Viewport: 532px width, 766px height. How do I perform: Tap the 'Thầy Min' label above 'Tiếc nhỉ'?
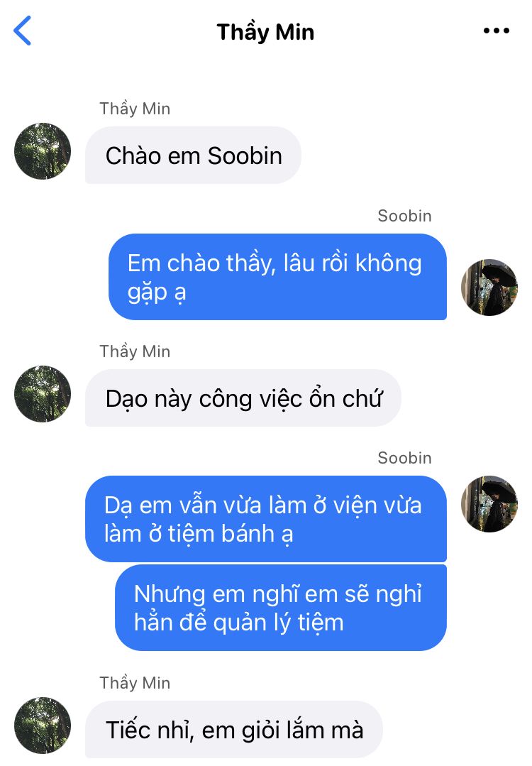pyautogui.click(x=135, y=682)
